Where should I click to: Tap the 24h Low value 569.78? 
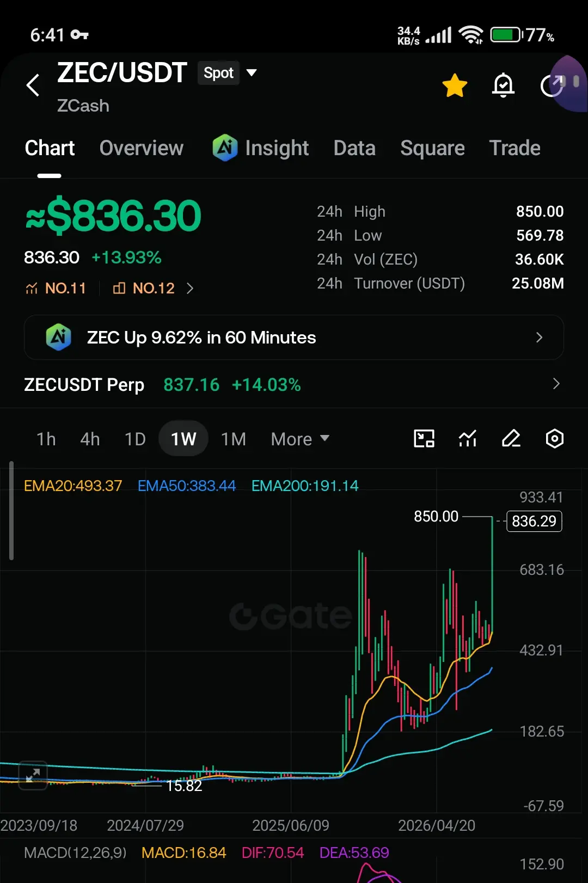coord(540,235)
